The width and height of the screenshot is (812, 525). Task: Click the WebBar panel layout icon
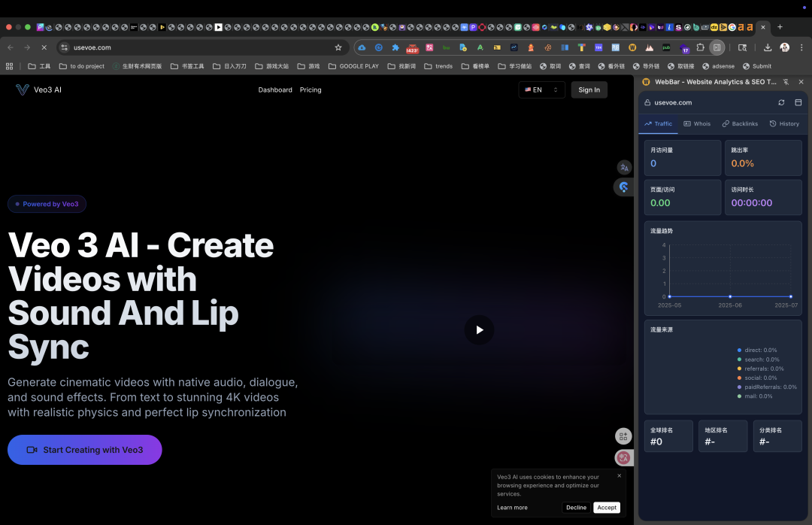coord(798,102)
